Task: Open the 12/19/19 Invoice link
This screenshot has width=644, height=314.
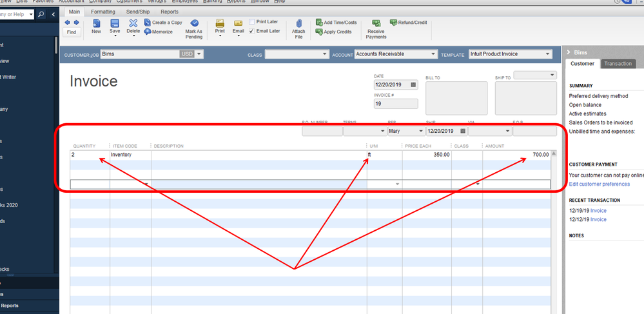Action: click(598, 211)
